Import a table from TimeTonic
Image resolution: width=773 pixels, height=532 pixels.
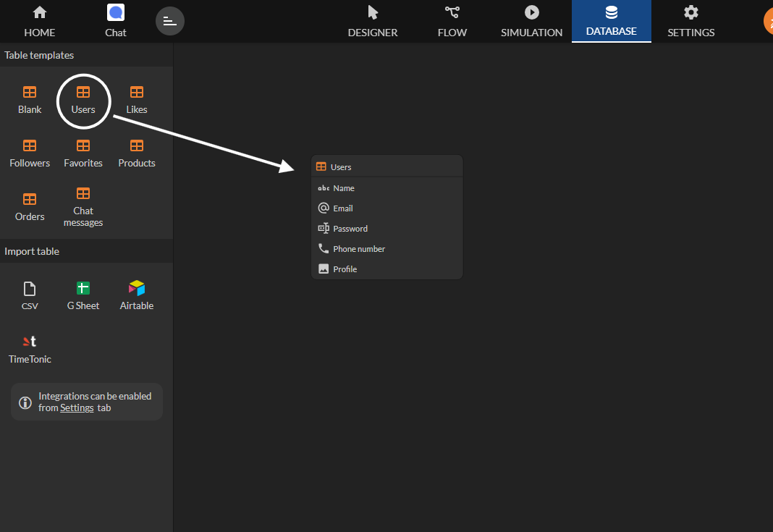tap(30, 350)
